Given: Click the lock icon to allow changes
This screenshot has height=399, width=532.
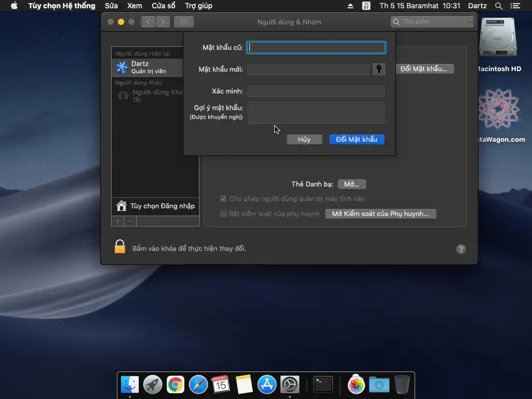Looking at the screenshot, I should 120,247.
